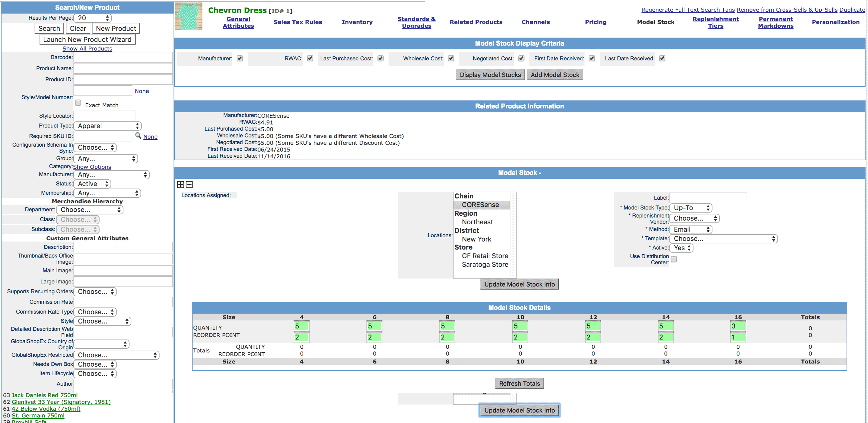Click the Show Options category link
Screen dimensions: 868x423
click(x=92, y=167)
